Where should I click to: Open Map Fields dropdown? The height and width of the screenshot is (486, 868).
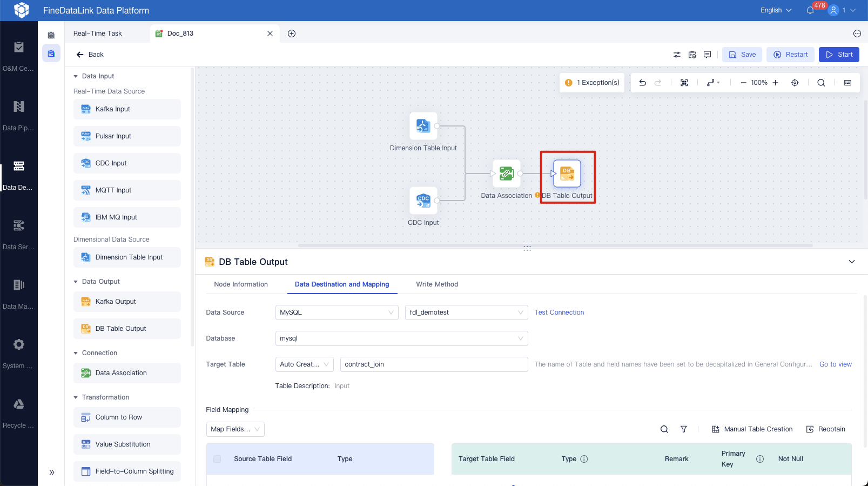click(235, 429)
